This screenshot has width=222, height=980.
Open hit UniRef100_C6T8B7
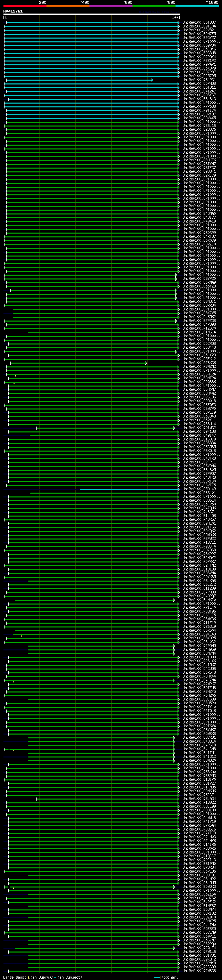click(199, 23)
